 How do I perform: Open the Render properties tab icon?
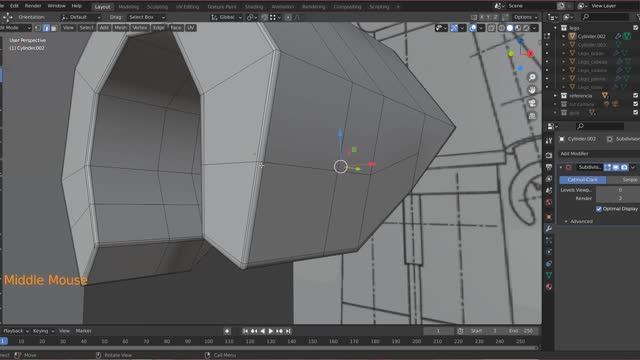549,155
